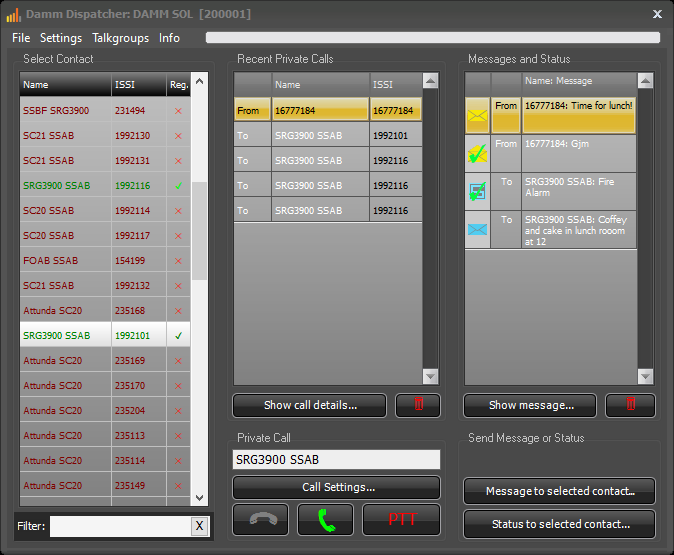Viewport: 674px width, 555px height.
Task: Click into the Filter text field
Action: [x=120, y=526]
